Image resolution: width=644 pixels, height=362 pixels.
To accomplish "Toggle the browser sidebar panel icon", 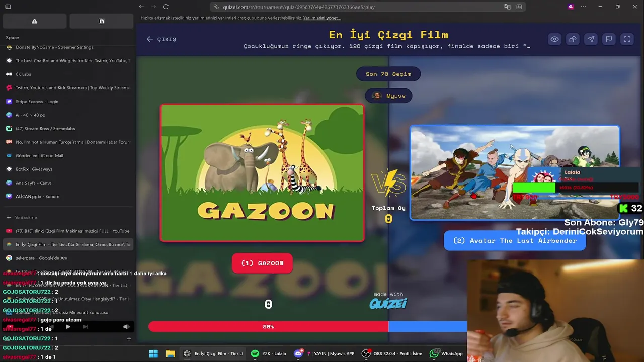I will point(8,7).
